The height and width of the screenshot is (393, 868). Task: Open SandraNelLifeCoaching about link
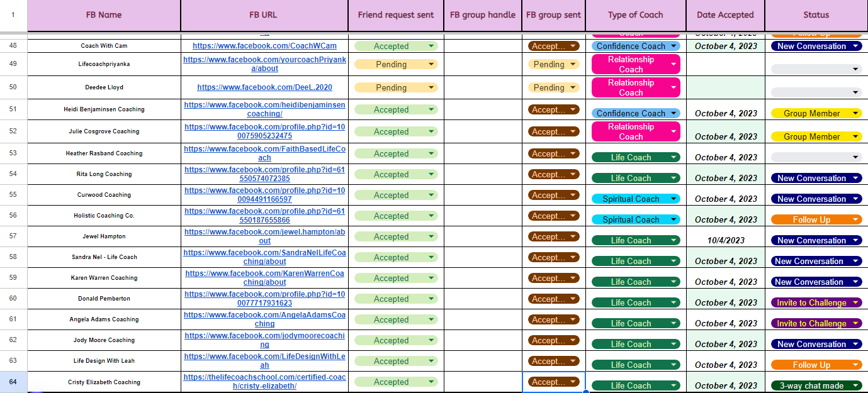coord(264,257)
